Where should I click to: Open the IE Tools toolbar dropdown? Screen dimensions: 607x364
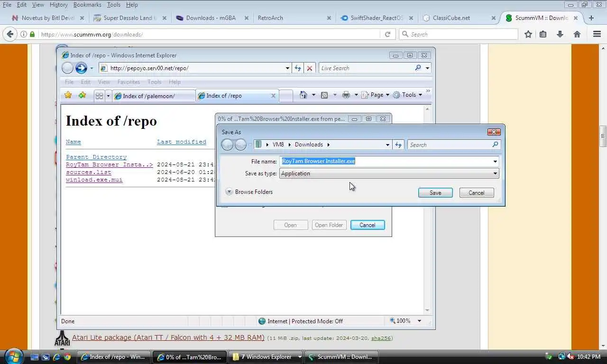(407, 95)
